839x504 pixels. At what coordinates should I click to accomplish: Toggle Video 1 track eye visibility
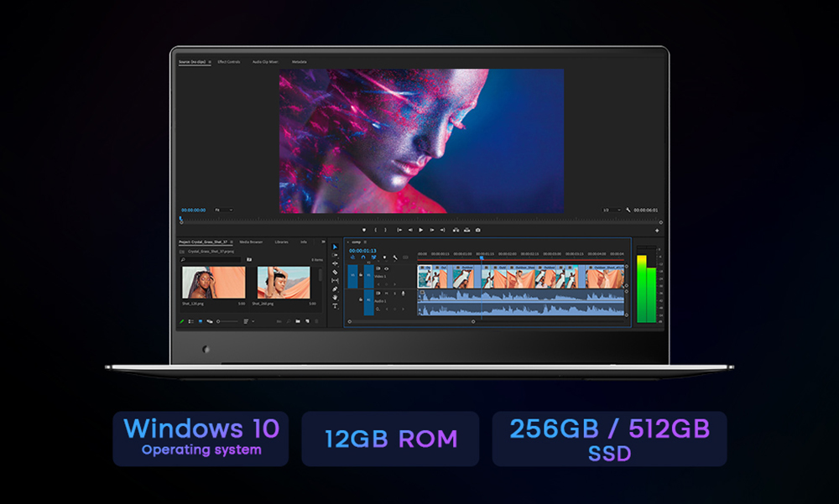[x=386, y=268]
